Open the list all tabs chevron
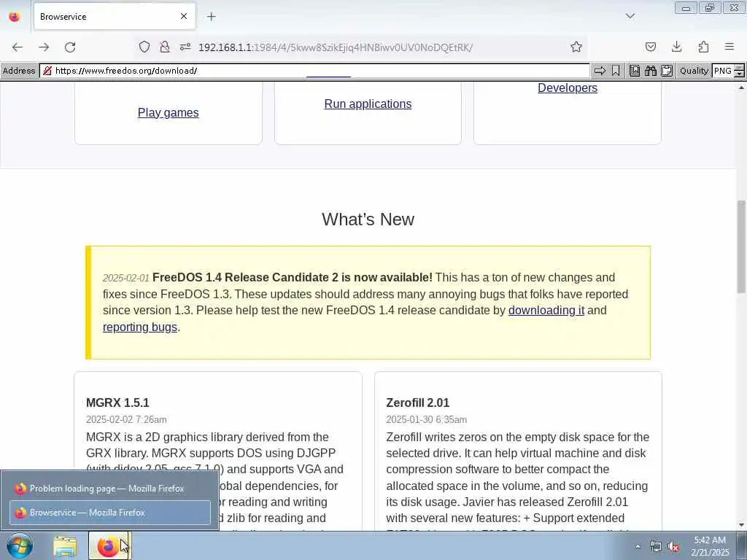 (630, 16)
